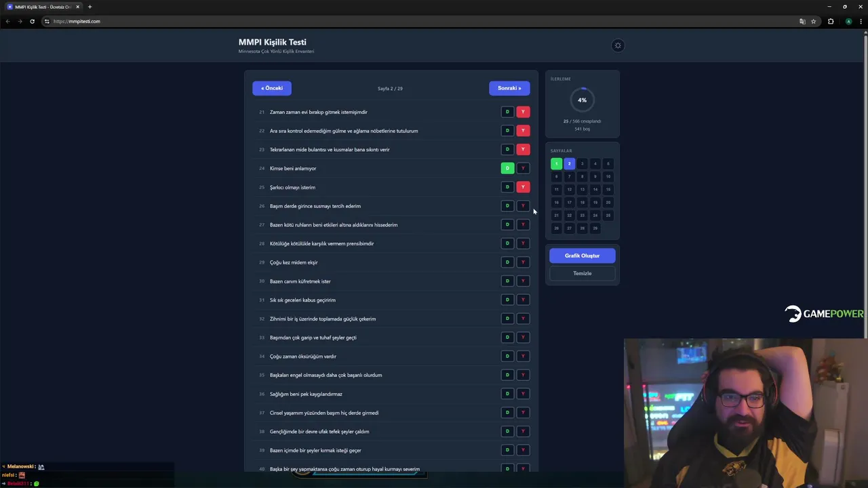
Task: Click question text Çoğu kez midem ekşir
Action: click(x=294, y=262)
